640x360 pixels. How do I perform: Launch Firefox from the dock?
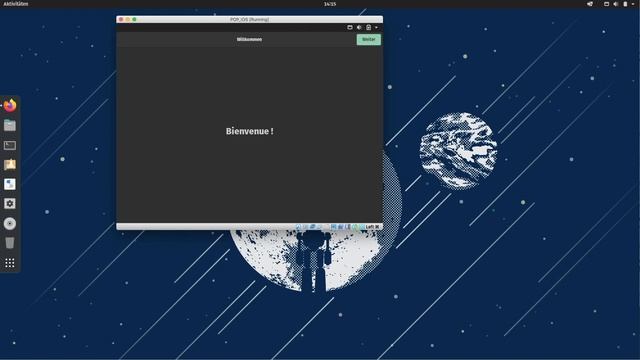(10, 105)
